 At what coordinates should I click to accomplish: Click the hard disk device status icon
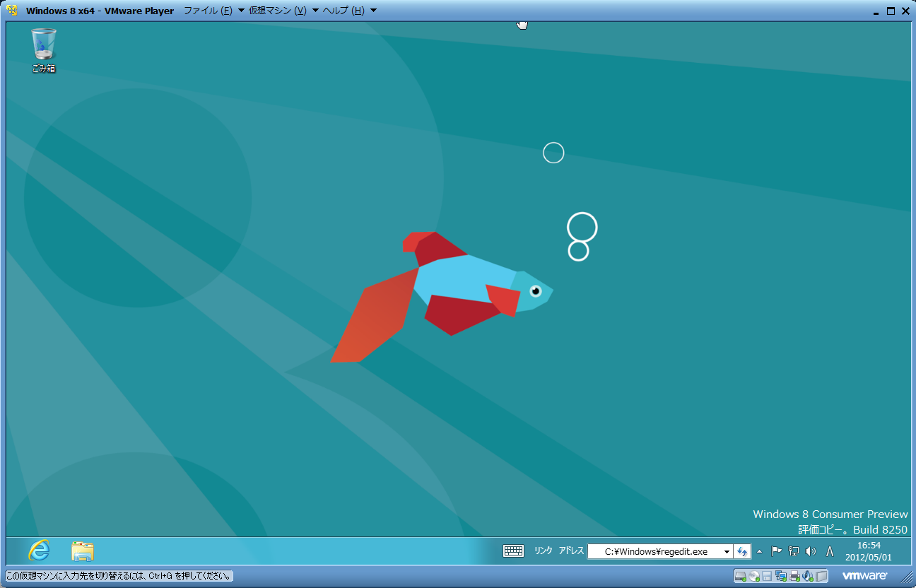[740, 577]
